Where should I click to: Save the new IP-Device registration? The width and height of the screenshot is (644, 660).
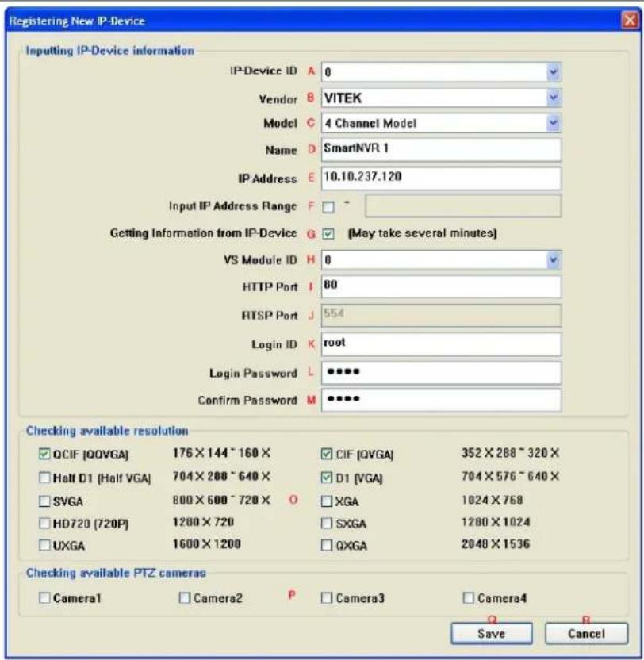(x=491, y=634)
